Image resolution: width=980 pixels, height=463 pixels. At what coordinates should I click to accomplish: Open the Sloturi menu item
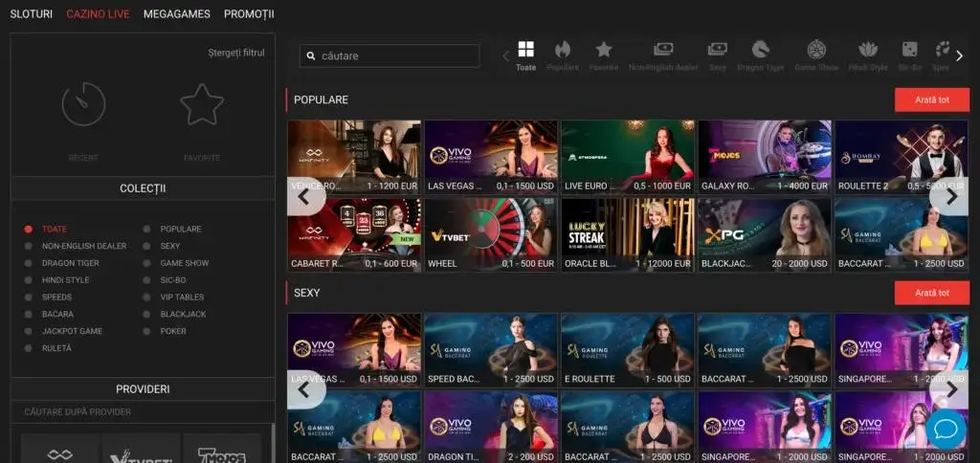coord(32,13)
